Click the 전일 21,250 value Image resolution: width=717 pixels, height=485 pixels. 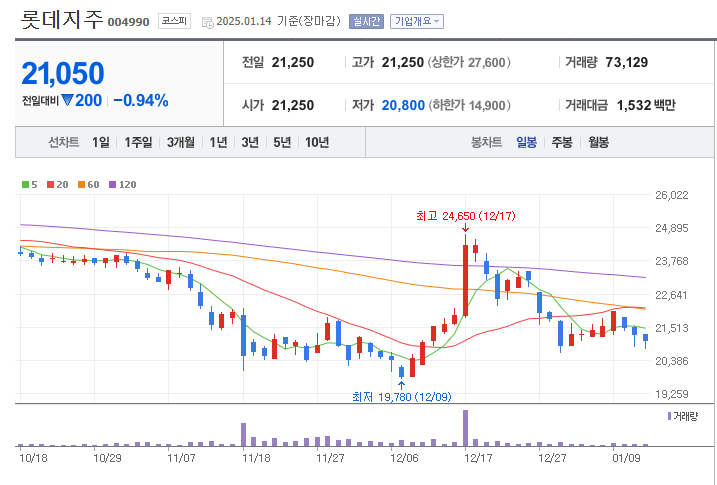pyautogui.click(x=293, y=62)
